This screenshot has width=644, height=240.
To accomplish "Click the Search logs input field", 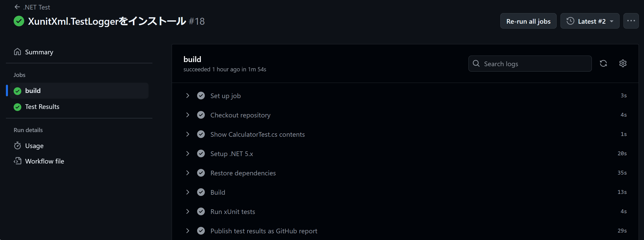I will [x=530, y=64].
